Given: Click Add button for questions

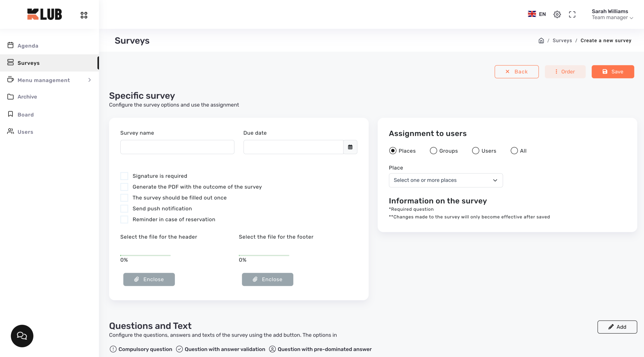Looking at the screenshot, I should coord(617,327).
